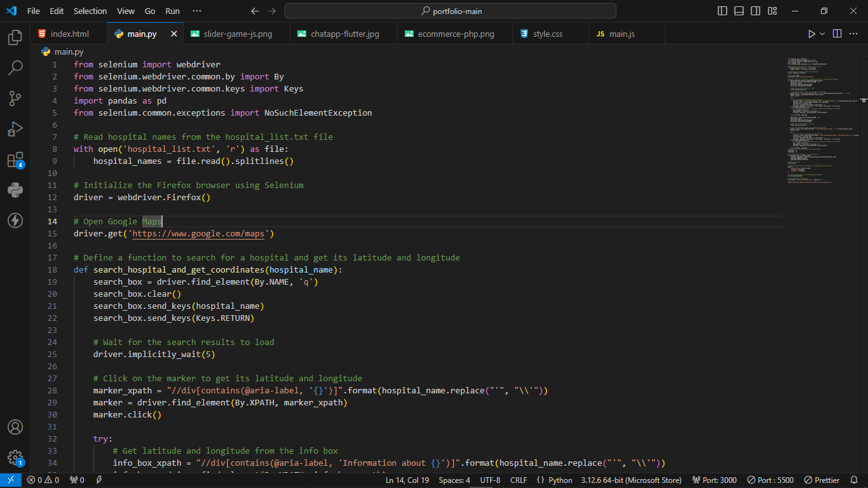This screenshot has width=868, height=488.
Task: Click NoSuchElementException in the import line
Action: [318, 113]
